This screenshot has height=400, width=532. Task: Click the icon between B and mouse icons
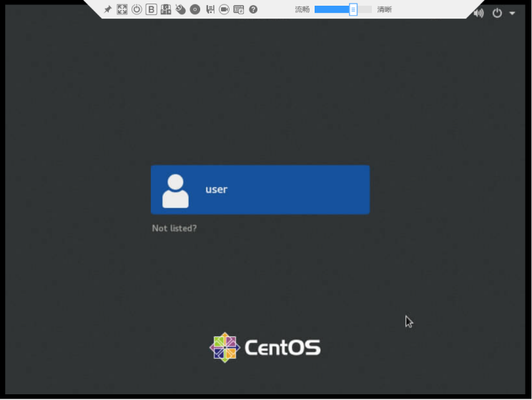click(x=166, y=9)
